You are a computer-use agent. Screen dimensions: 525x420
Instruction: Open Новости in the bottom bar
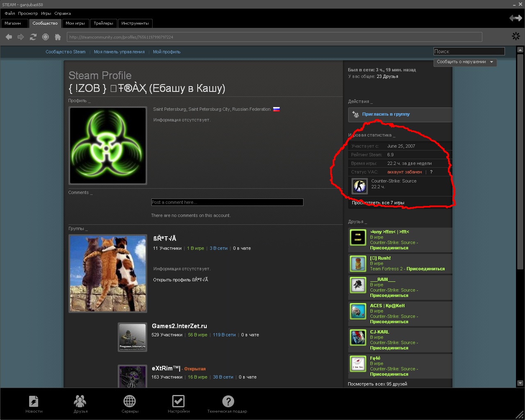click(34, 404)
